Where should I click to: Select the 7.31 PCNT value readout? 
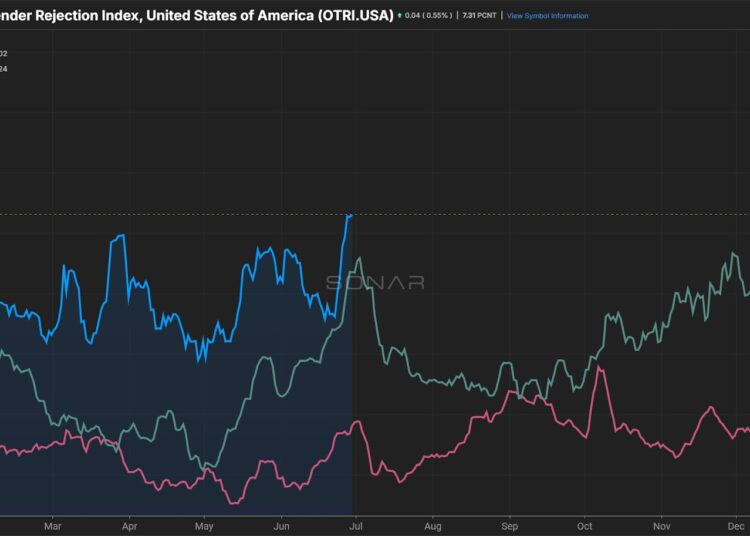[x=478, y=16]
